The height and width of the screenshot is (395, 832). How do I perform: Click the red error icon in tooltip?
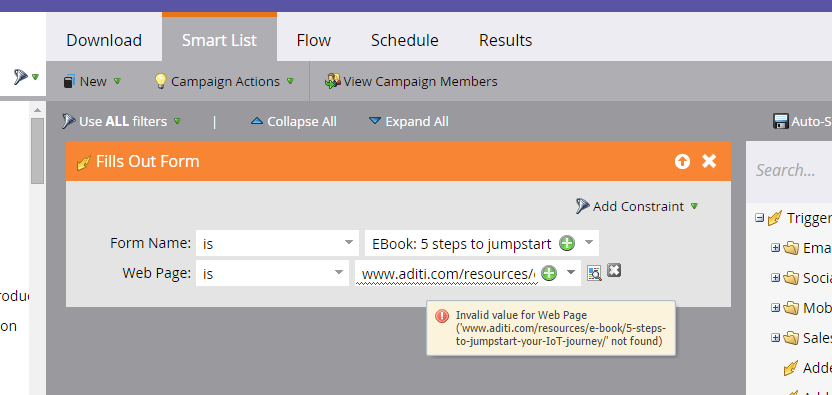(441, 316)
